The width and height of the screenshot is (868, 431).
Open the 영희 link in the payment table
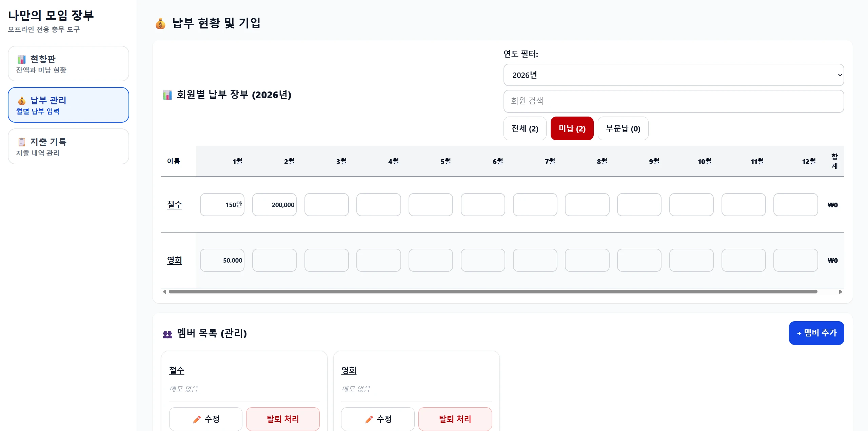coord(174,260)
